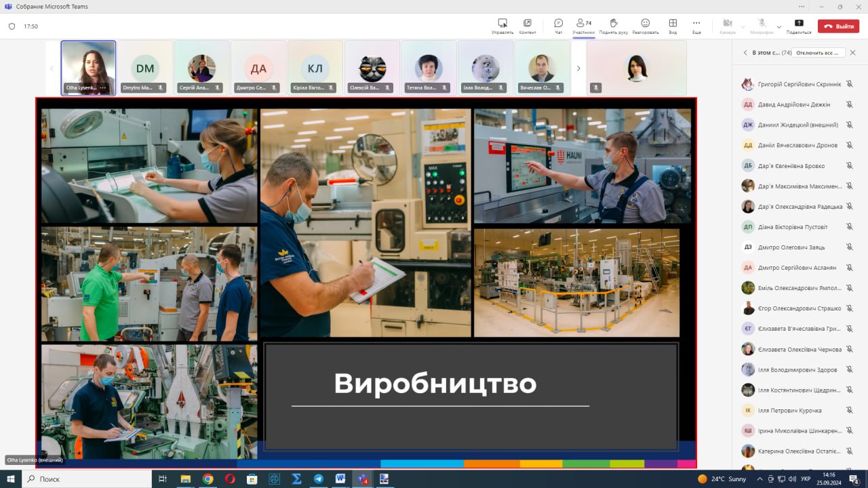Go back in the participants panel
This screenshot has height=488, width=868.
[x=745, y=52]
